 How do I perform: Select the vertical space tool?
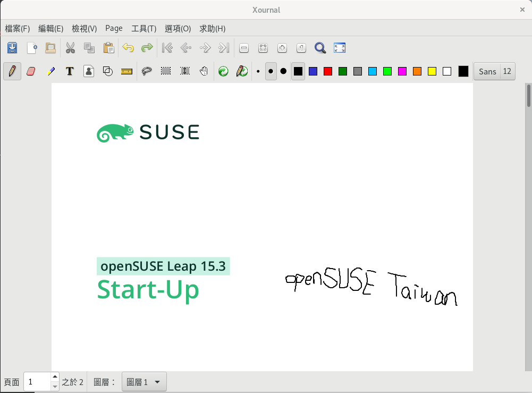185,71
